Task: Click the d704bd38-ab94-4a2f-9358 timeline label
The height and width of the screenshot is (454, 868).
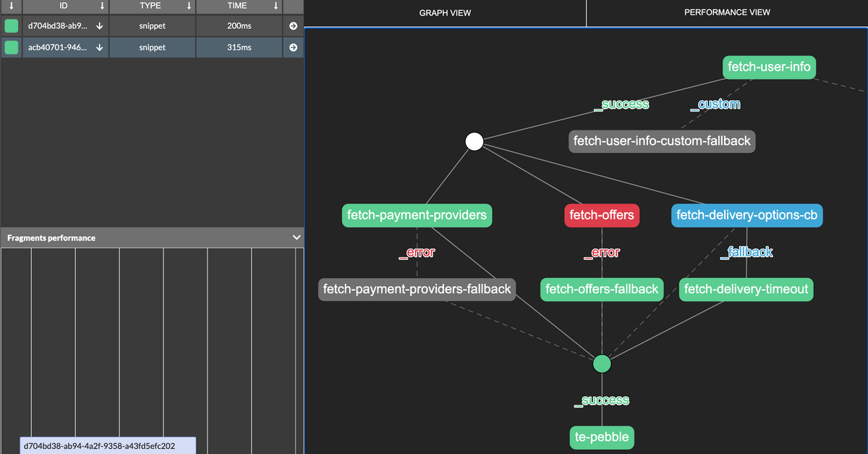Action: click(x=108, y=446)
